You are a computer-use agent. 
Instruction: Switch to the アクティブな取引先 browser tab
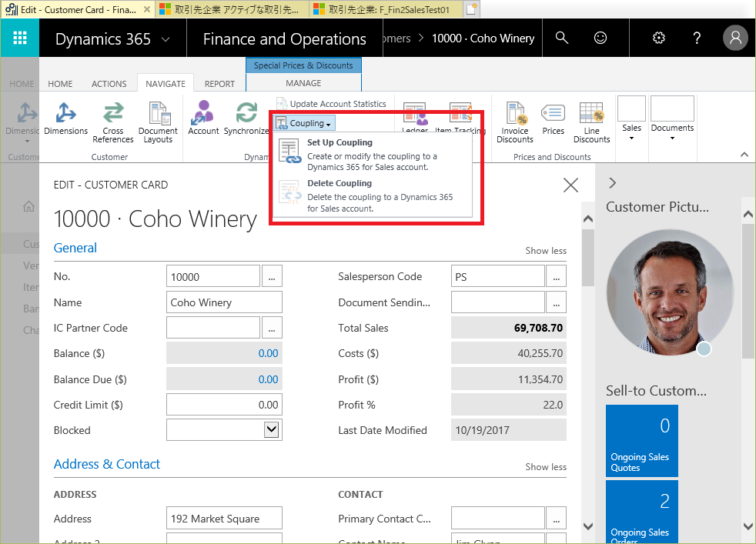click(x=232, y=9)
